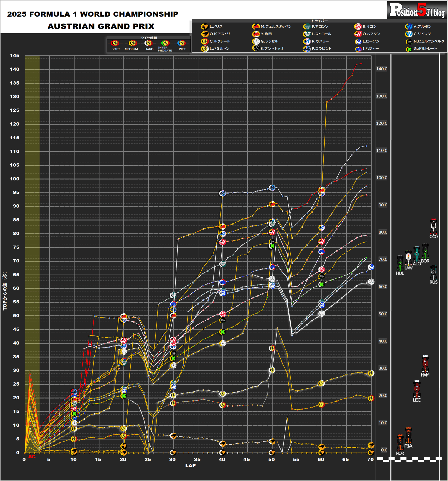448x481 pixels.
Task: Click the '140.0' value on right axis
Action: click(x=382, y=69)
